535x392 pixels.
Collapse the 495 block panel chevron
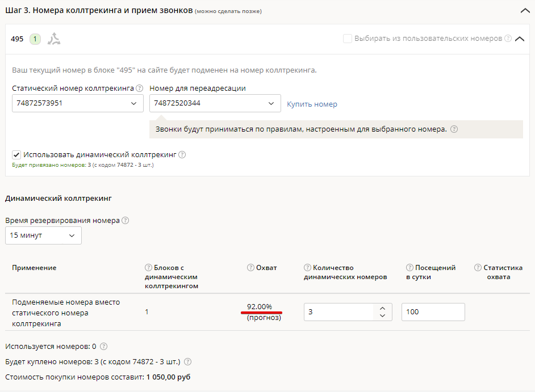(519, 39)
